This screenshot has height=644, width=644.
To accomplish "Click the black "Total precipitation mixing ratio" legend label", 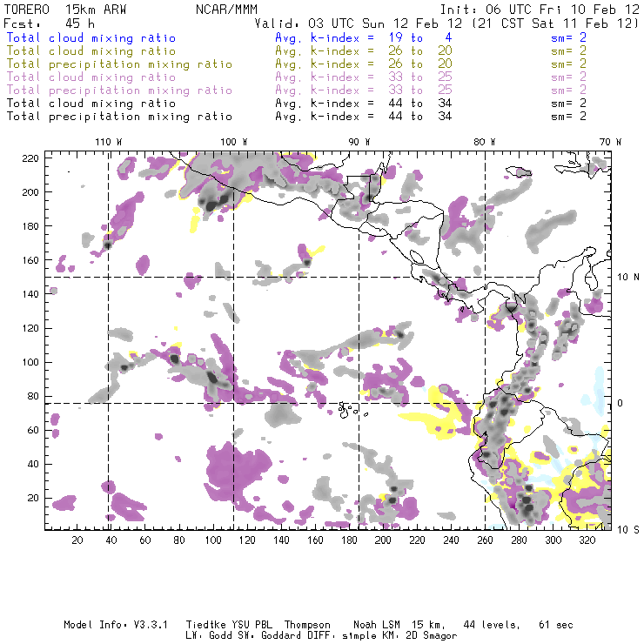I will tap(119, 117).
